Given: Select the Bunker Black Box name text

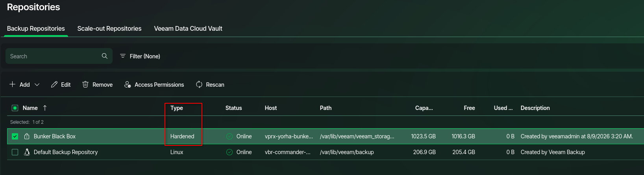Looking at the screenshot, I should pyautogui.click(x=55, y=136).
